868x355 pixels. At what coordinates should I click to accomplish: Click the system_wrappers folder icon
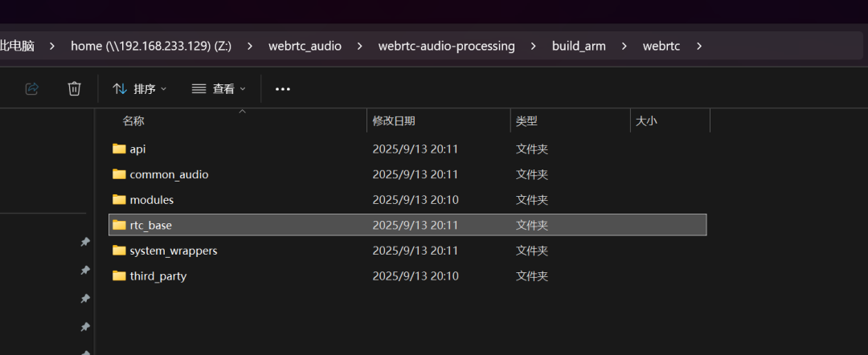[119, 251]
